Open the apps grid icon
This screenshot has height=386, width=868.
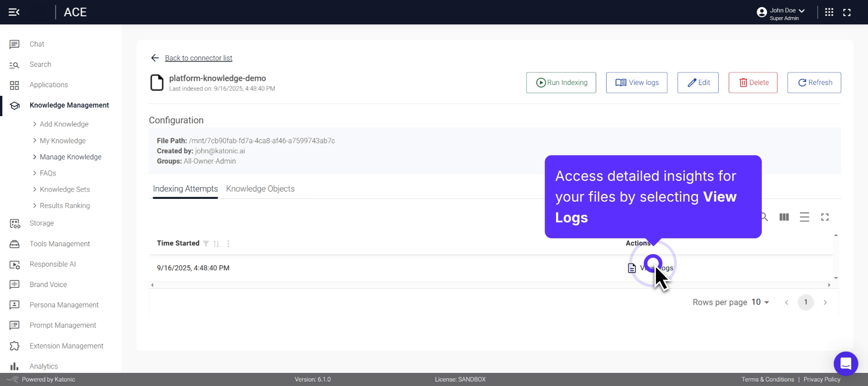[x=829, y=12]
